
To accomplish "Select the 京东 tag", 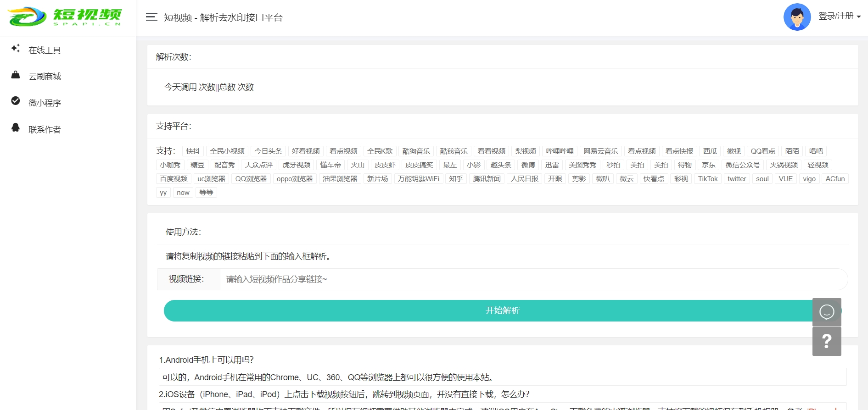I will click(709, 165).
